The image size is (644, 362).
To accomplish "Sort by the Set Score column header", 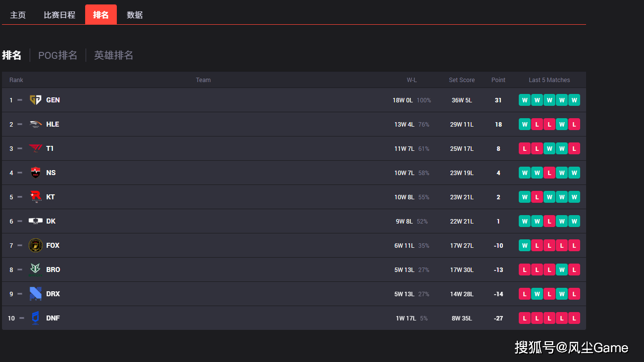I will 462,80.
